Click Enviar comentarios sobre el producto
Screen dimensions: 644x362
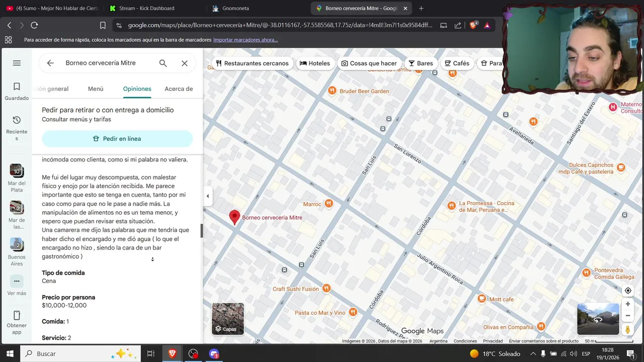click(544, 341)
